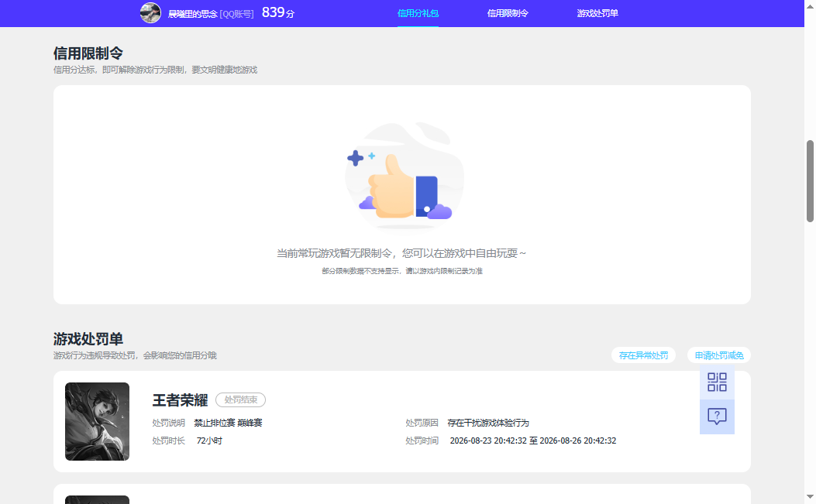Click the 2026-08-23 penalty time range

533,441
